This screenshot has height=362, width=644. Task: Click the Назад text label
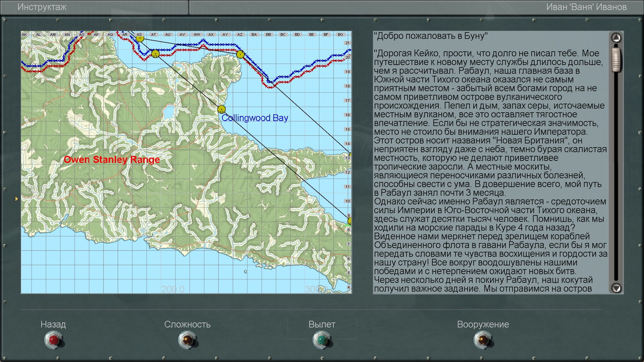click(53, 324)
